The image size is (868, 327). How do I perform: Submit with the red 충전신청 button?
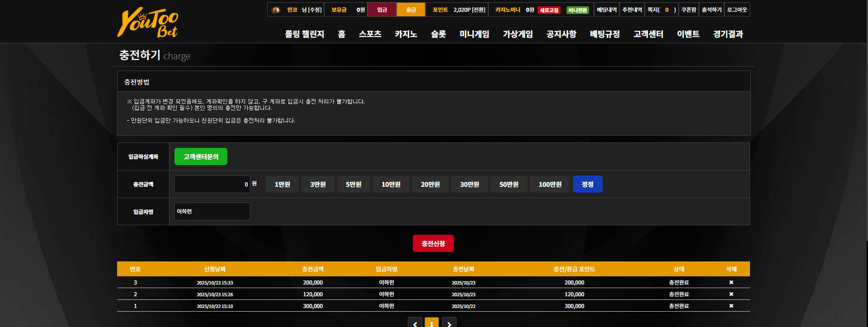click(x=433, y=243)
